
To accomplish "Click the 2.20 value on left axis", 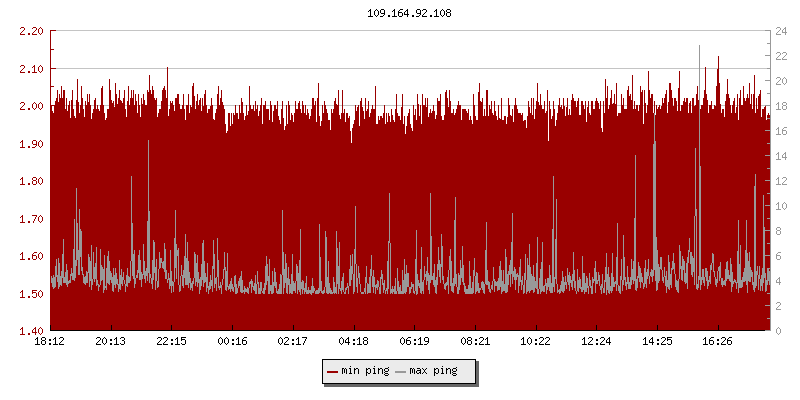I will [x=31, y=31].
